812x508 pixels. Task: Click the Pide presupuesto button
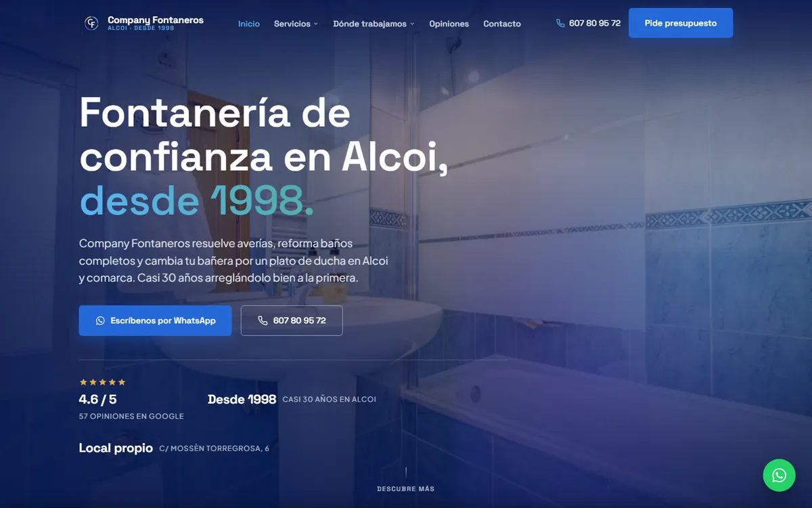coord(681,23)
